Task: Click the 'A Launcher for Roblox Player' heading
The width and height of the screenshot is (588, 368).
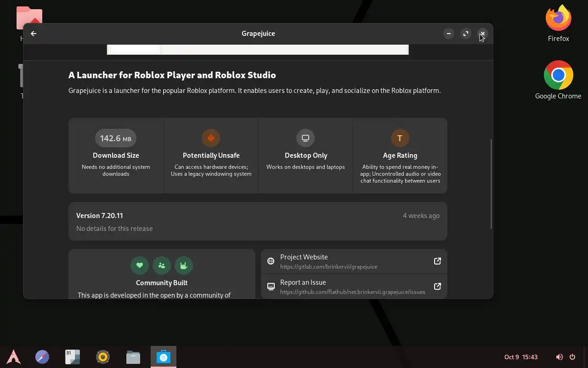Action: pyautogui.click(x=172, y=75)
